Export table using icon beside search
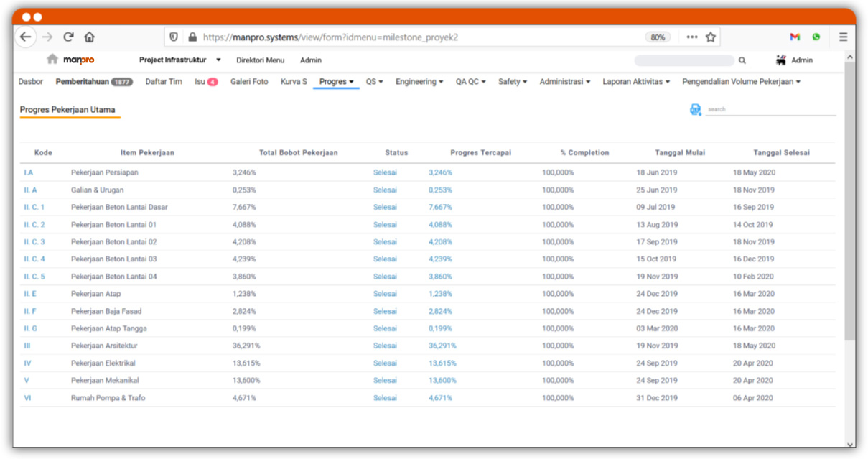The image size is (868, 459). [x=695, y=110]
